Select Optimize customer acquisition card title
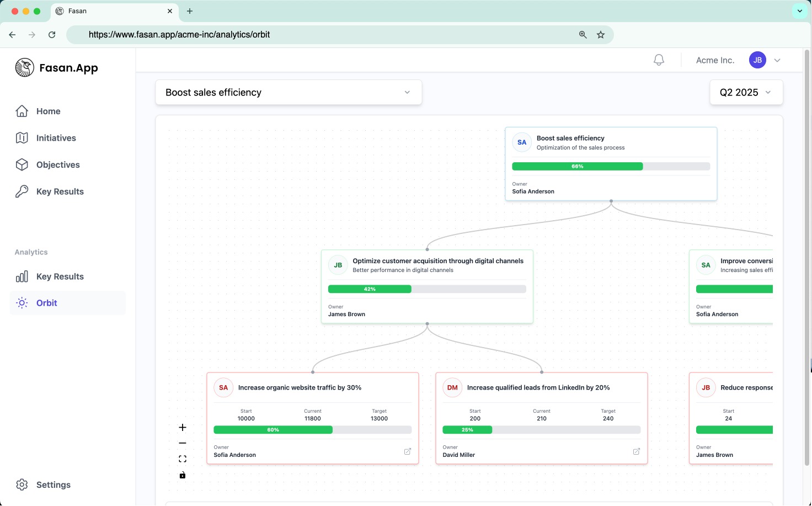The height and width of the screenshot is (506, 812). pos(438,261)
